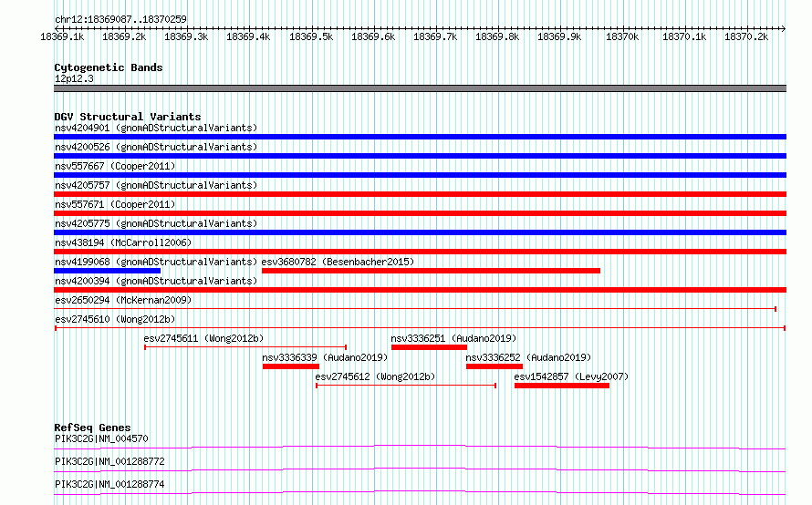Click the 18370k ruler tick label
The width and height of the screenshot is (812, 505).
622,37
